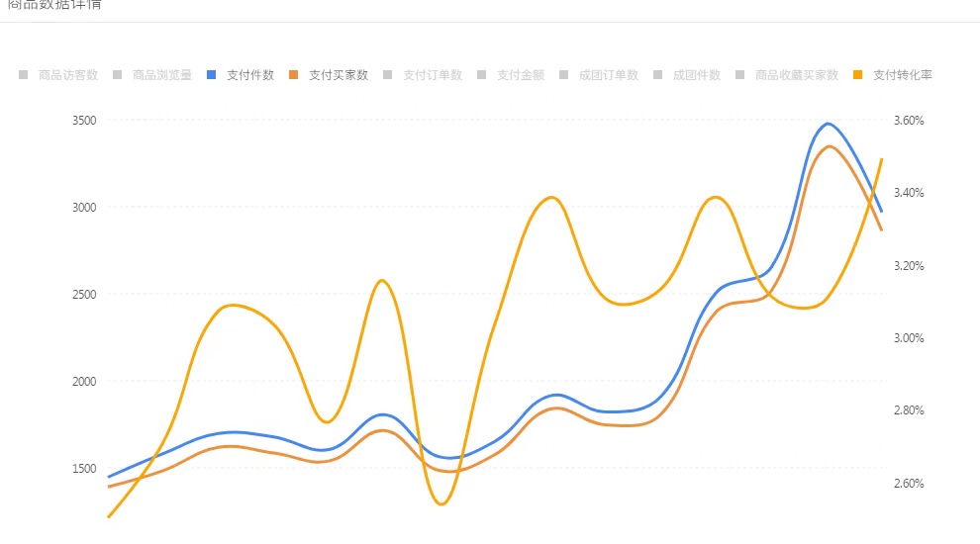Toggle the 支付买家数 legend label
Viewport: 980px width, 544px height.
click(339, 75)
